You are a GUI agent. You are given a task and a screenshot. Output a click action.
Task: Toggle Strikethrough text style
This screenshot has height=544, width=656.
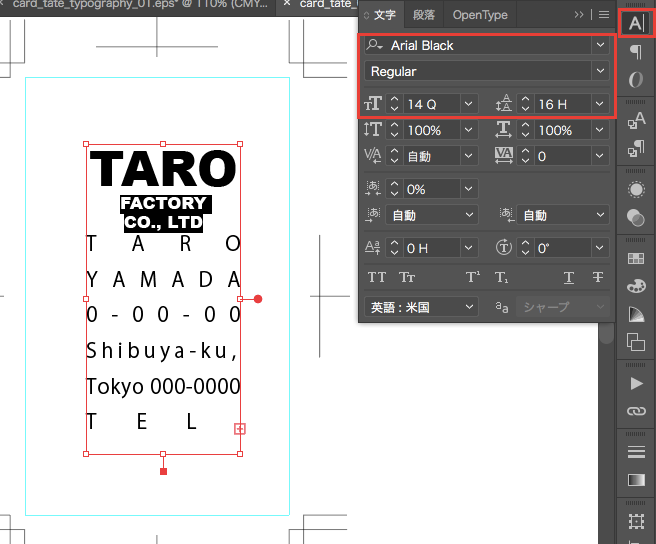pyautogui.click(x=598, y=278)
